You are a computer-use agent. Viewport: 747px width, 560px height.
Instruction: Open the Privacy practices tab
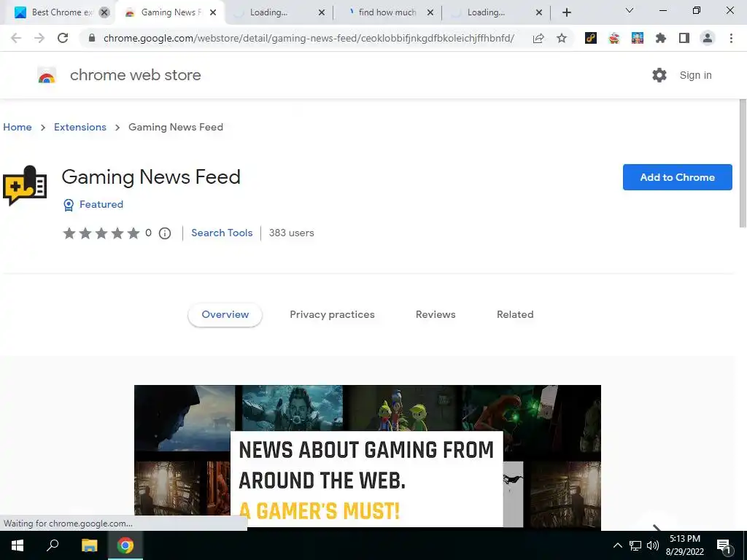click(332, 315)
